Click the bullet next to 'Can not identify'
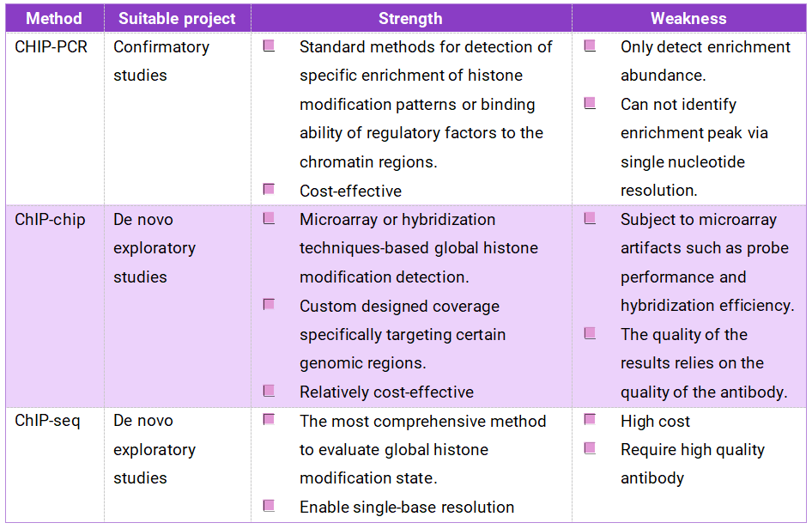The width and height of the screenshot is (812, 529). click(590, 103)
